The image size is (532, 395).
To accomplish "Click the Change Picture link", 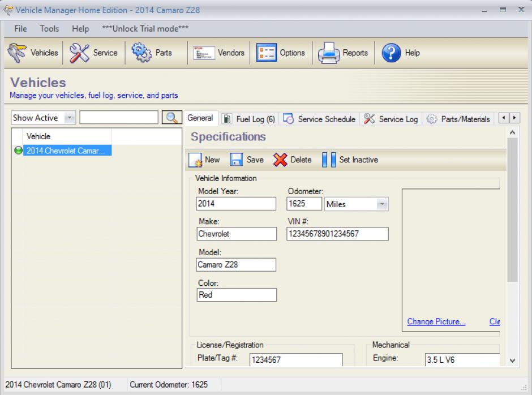I will tap(436, 321).
